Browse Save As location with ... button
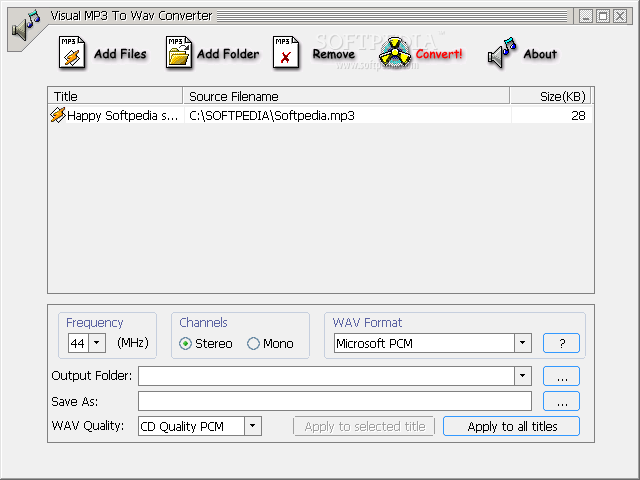 pyautogui.click(x=561, y=401)
